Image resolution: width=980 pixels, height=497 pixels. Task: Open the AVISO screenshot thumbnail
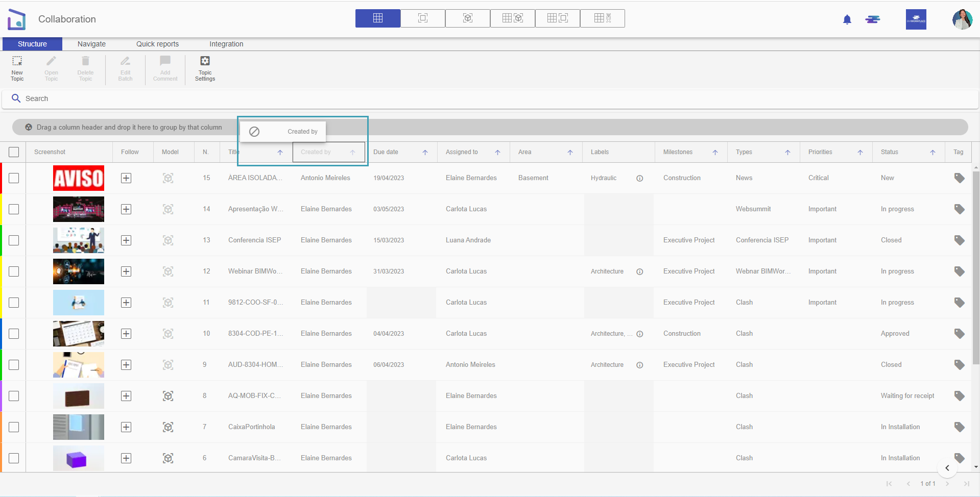click(x=79, y=178)
